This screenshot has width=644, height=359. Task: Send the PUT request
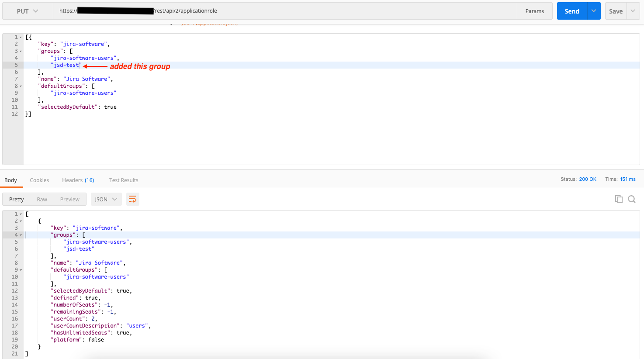tap(572, 11)
